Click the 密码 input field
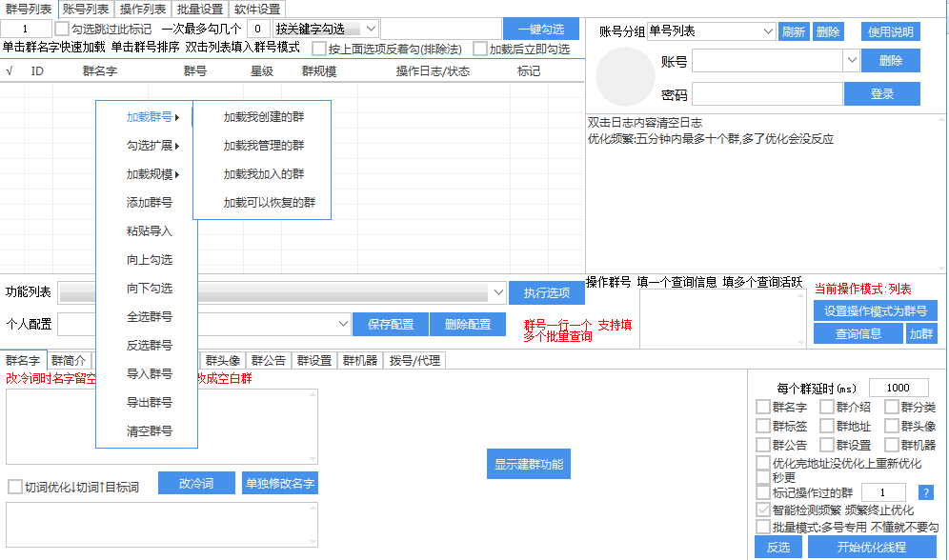The image size is (949, 560). 767,93
